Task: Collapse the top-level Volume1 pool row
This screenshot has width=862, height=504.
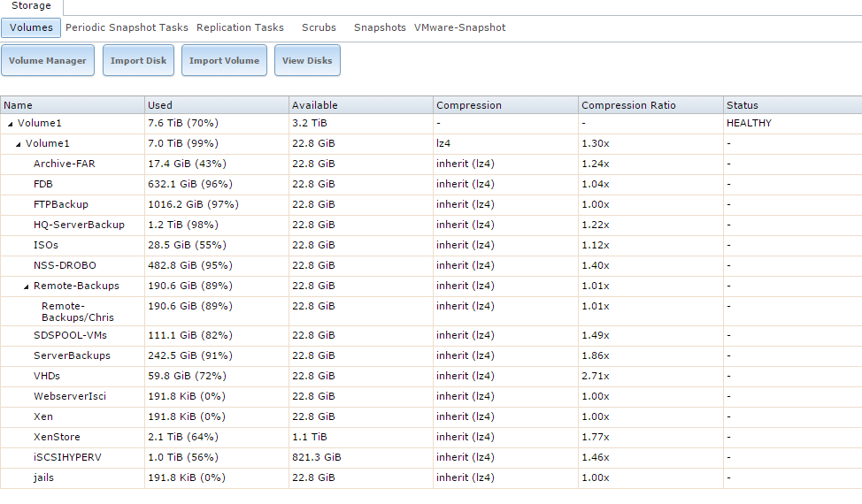Action: click(x=10, y=124)
